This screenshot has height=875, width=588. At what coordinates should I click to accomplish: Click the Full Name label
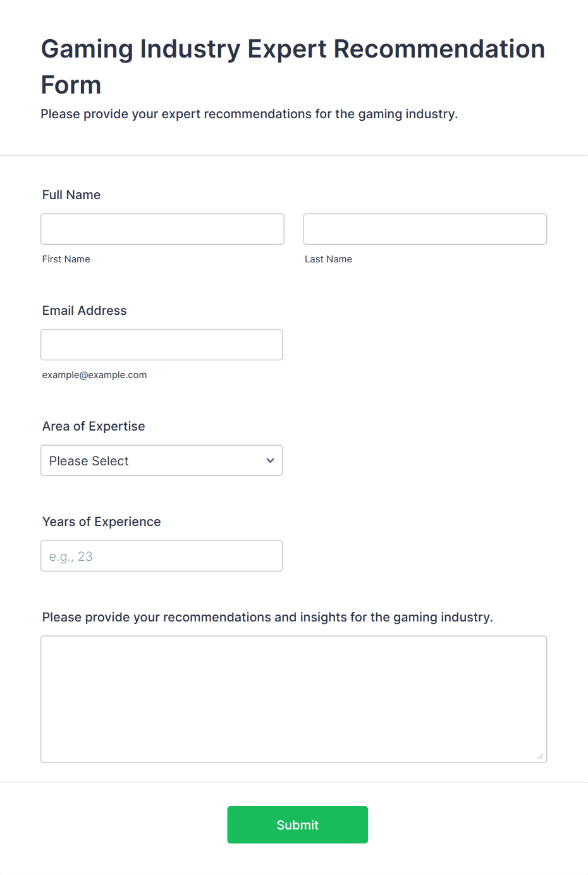71,195
